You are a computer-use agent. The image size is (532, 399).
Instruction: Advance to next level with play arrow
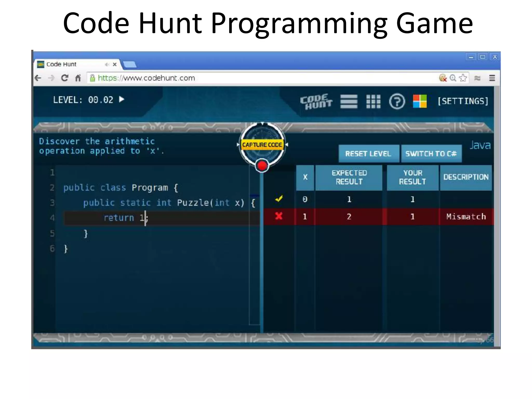pyautogui.click(x=122, y=99)
